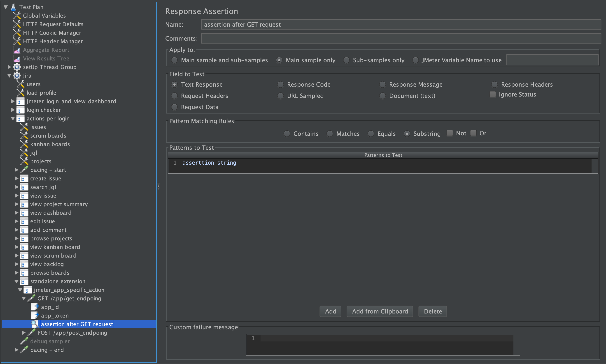Select the setUp Thread Group gear icon
This screenshot has height=364, width=606.
[x=16, y=67]
